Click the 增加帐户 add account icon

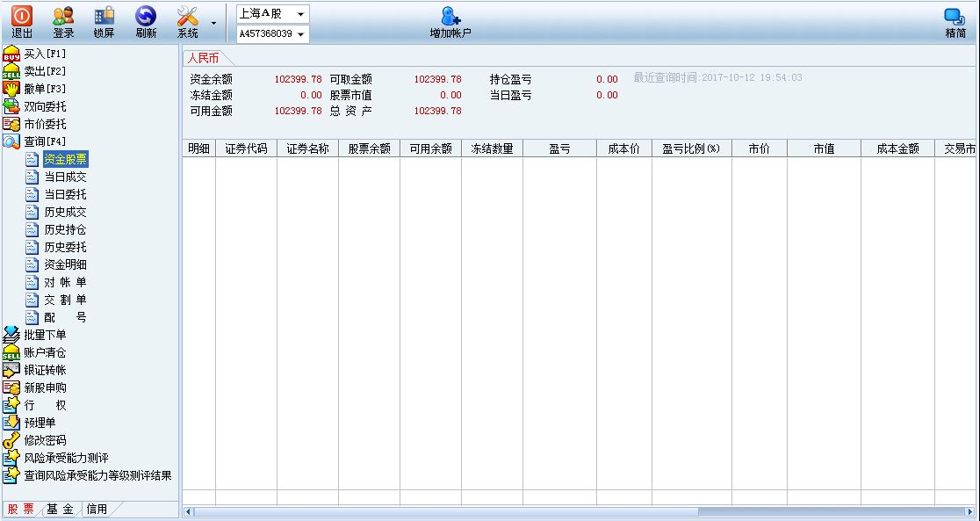tap(450, 17)
